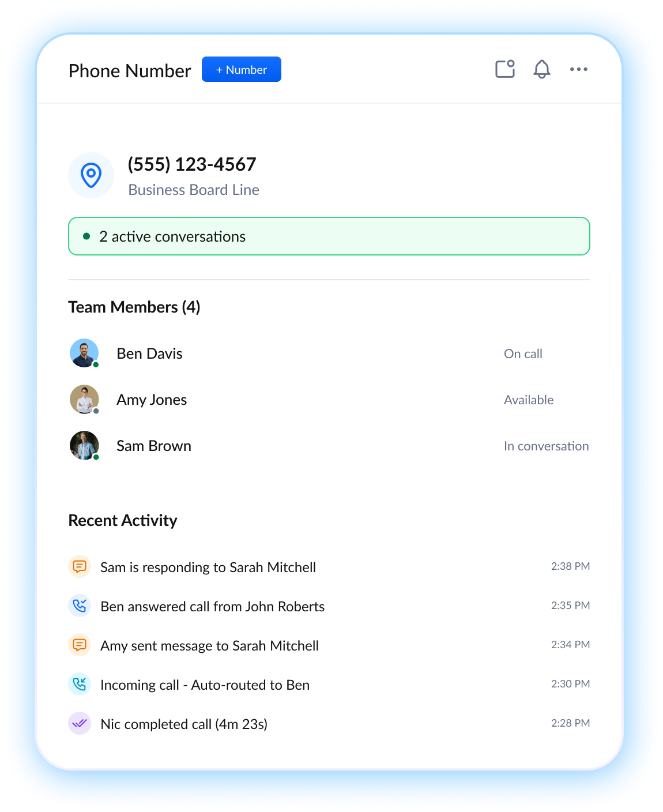Open the notification bell
The height and width of the screenshot is (812, 663).
click(541, 69)
